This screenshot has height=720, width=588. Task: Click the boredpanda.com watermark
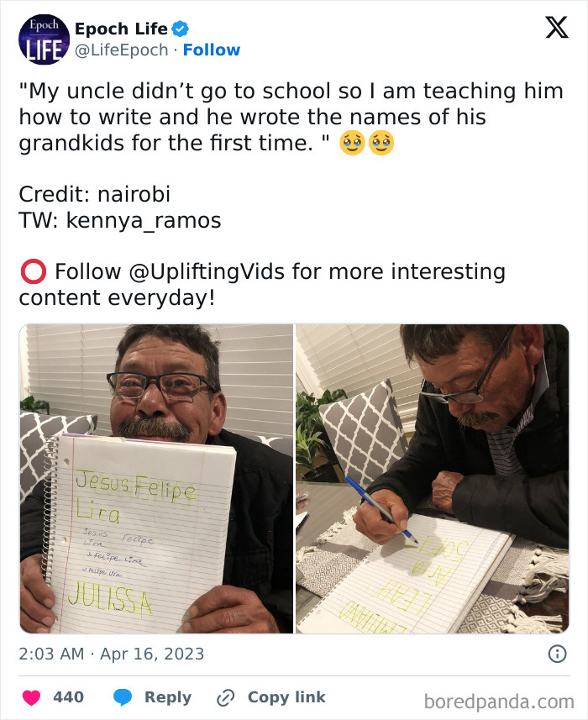pos(499,702)
